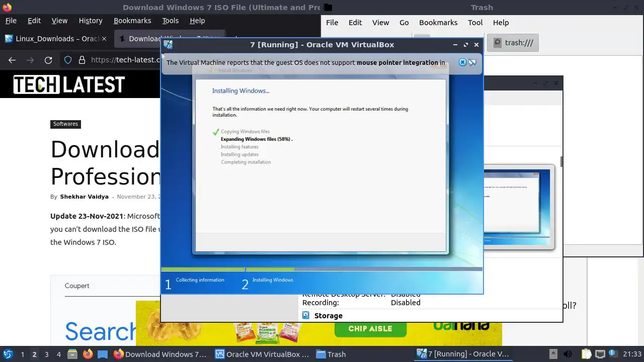Click the trash:/// location field
This screenshot has height=362, width=644.
point(513,43)
